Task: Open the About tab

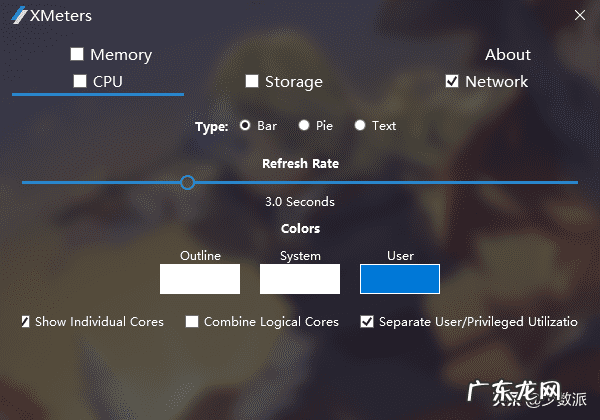Action: pos(508,55)
